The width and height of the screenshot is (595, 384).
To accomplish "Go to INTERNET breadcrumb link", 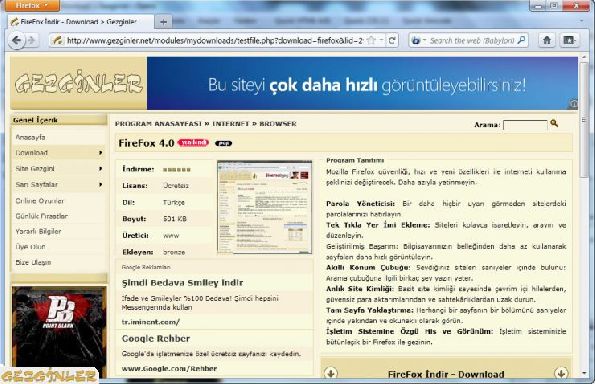I will 230,124.
